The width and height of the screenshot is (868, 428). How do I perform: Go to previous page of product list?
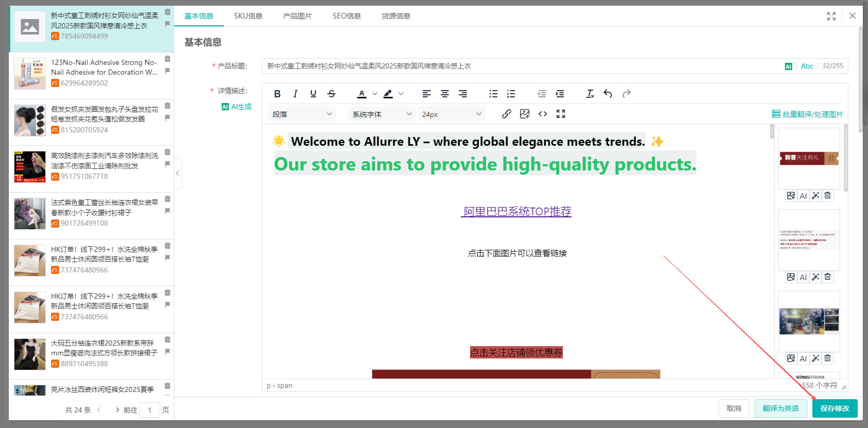pyautogui.click(x=99, y=410)
